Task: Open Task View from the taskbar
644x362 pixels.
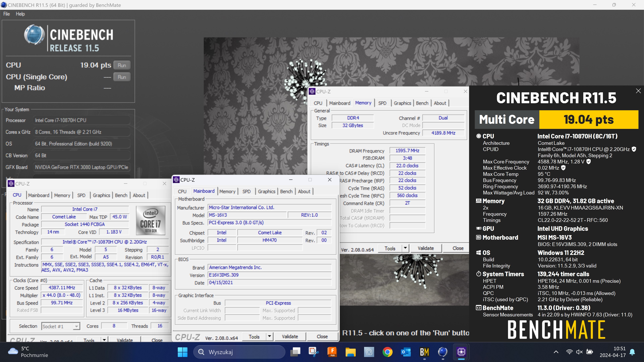Action: (x=295, y=352)
